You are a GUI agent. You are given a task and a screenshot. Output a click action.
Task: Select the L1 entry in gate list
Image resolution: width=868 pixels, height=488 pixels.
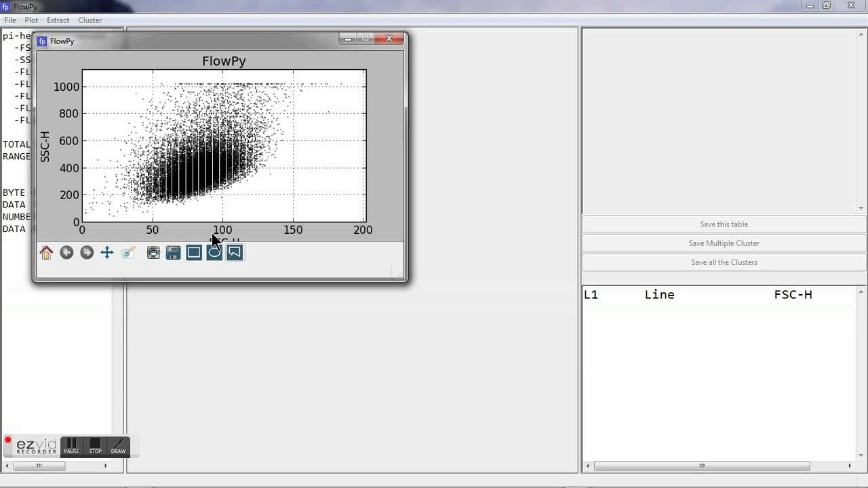[591, 295]
